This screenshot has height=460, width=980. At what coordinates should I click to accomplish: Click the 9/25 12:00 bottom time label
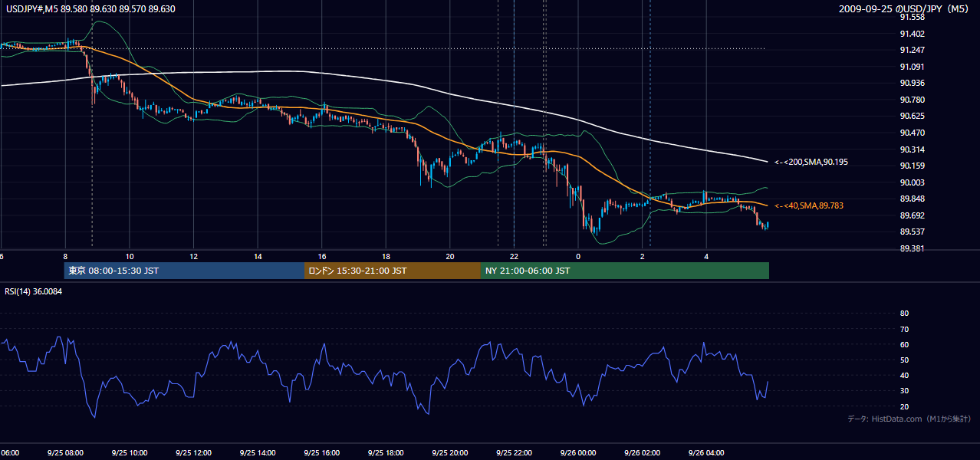tap(193, 453)
